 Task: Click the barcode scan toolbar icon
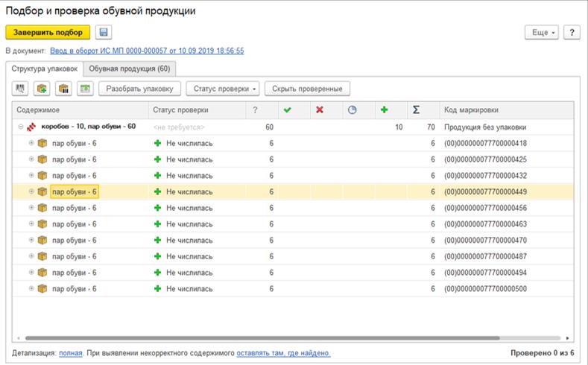click(x=21, y=89)
